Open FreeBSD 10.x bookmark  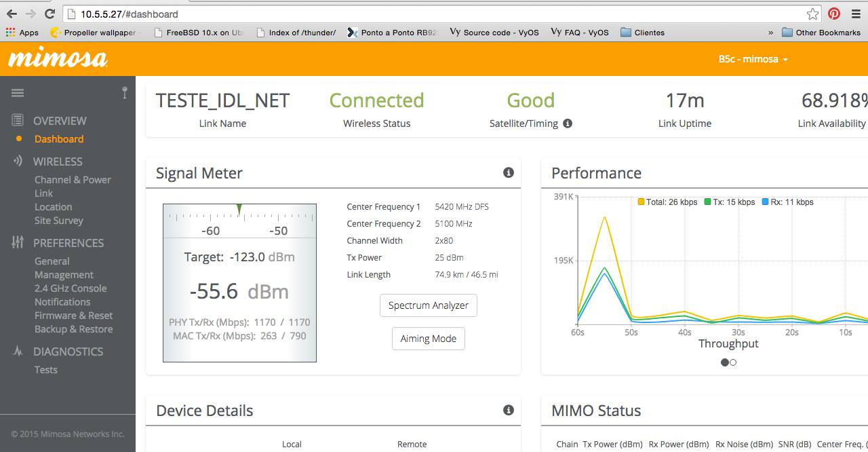click(199, 32)
